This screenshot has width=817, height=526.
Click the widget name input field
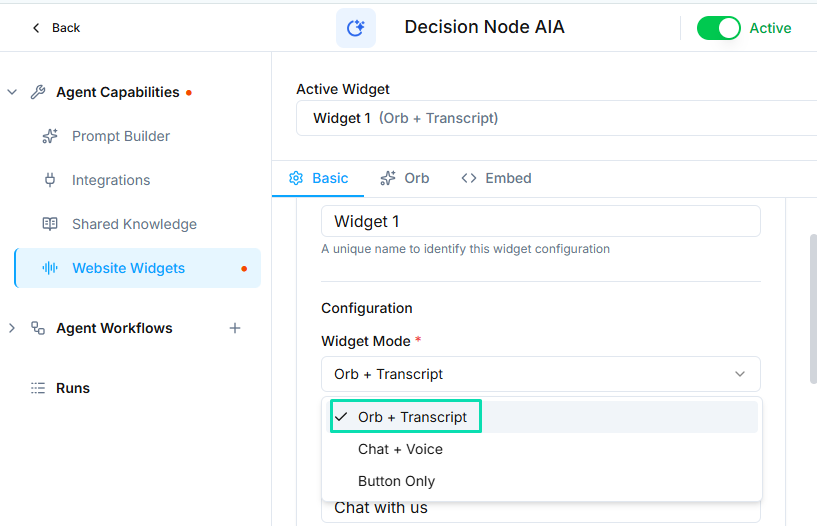click(x=540, y=221)
